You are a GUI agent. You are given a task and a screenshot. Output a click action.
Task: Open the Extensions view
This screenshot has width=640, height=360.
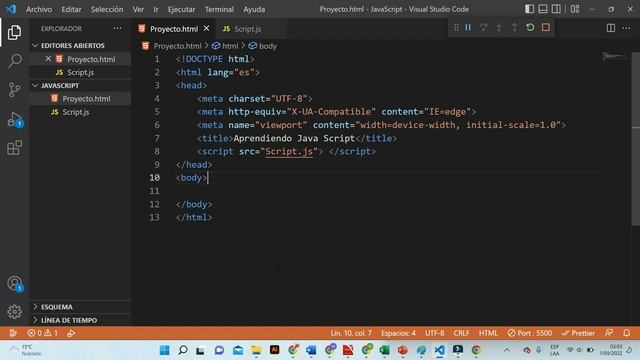14,148
